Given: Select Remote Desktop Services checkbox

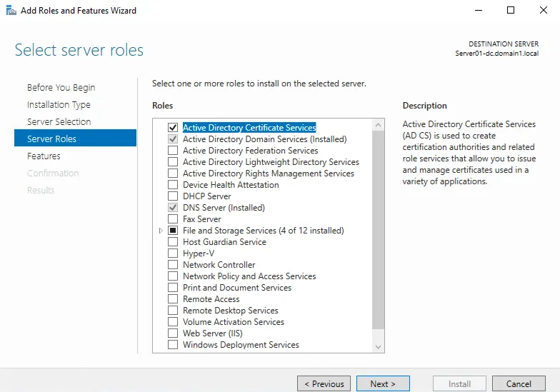Looking at the screenshot, I should (x=173, y=311).
